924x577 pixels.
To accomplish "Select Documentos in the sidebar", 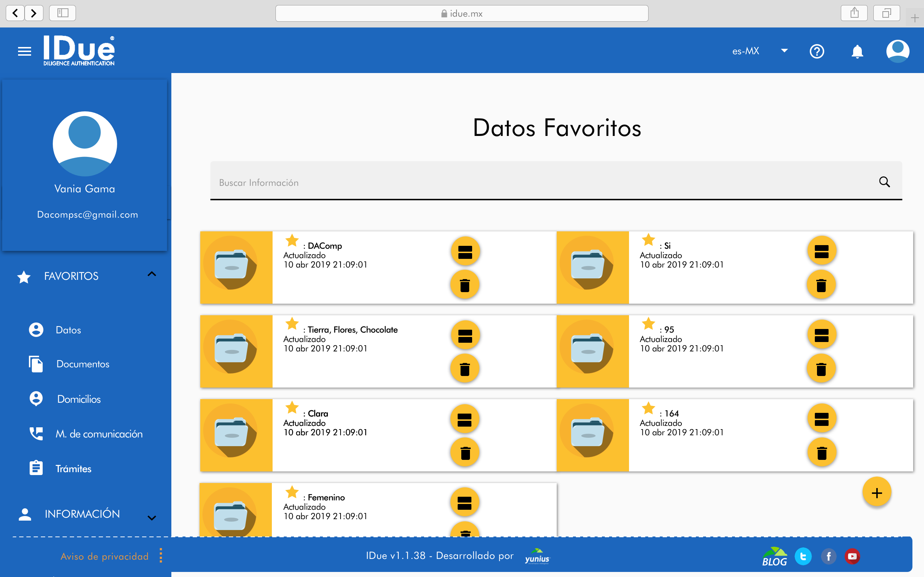I will coord(82,364).
